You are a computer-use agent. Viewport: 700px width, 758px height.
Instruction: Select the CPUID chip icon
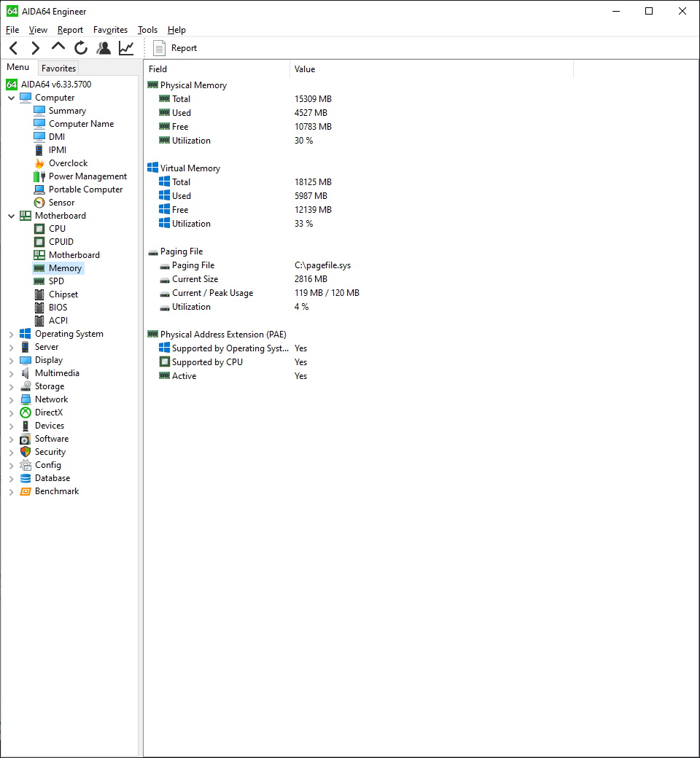[39, 242]
